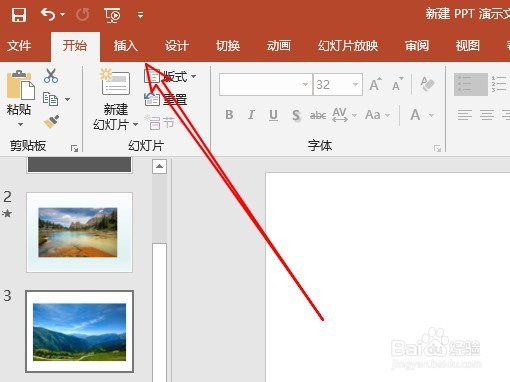Open the font name dropdown arrow

[x=305, y=84]
